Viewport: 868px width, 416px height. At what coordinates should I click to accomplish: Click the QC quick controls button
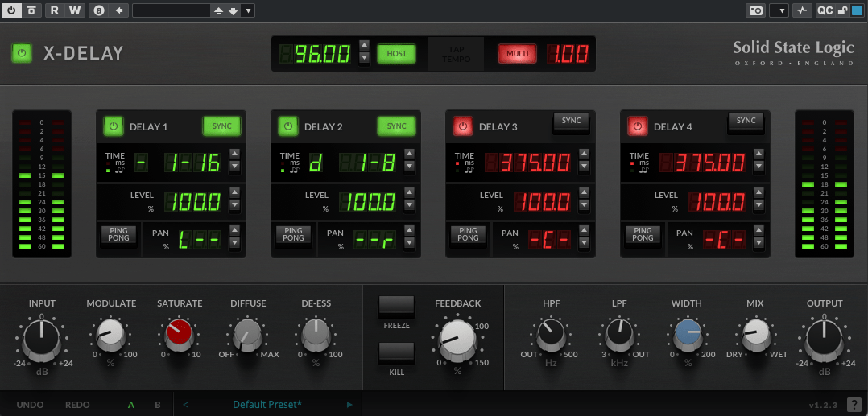pos(825,10)
